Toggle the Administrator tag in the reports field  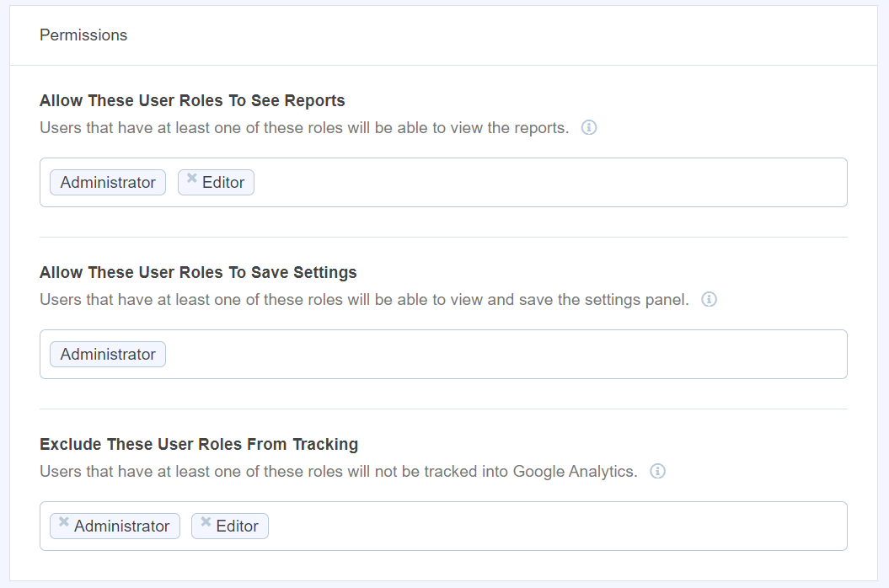coord(107,182)
